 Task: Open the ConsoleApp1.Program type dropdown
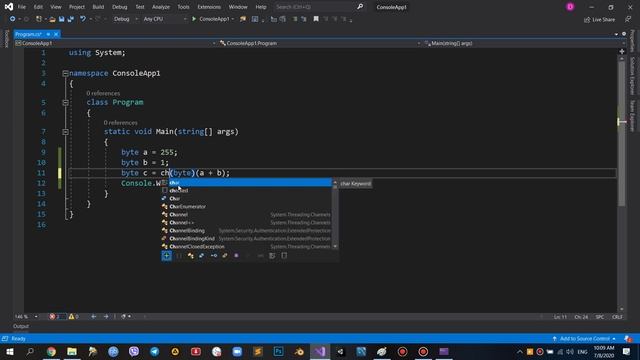(x=320, y=43)
